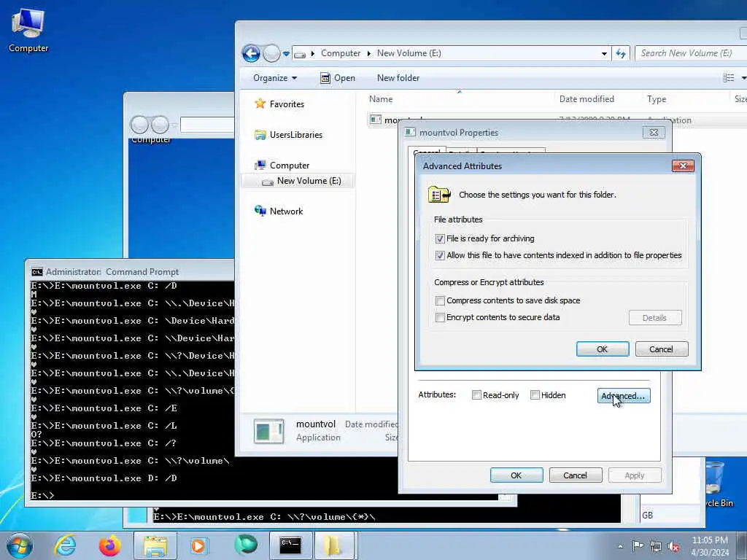Click Computer in the address breadcrumb
The height and width of the screenshot is (560, 747).
coord(340,53)
